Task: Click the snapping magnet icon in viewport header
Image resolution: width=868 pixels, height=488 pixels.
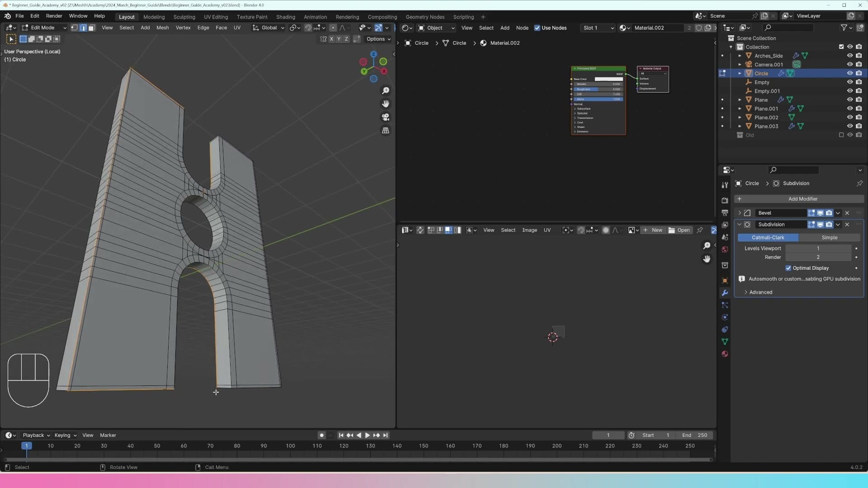Action: (x=308, y=28)
